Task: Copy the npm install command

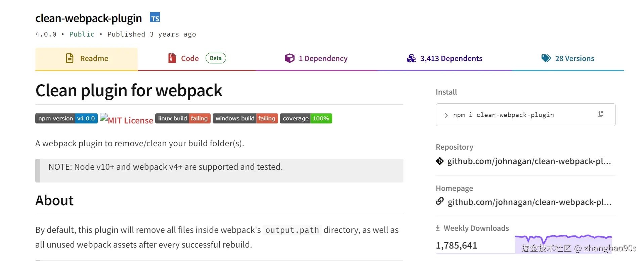Action: (x=600, y=114)
